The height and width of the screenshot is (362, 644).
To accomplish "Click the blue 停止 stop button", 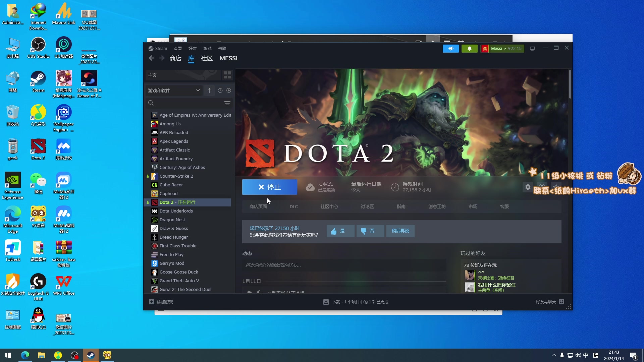I will pos(269,187).
